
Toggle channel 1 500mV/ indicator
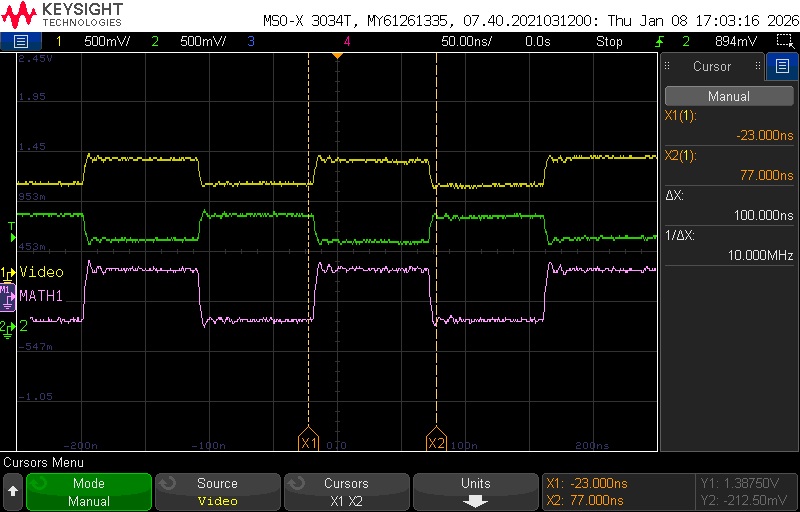[x=92, y=41]
